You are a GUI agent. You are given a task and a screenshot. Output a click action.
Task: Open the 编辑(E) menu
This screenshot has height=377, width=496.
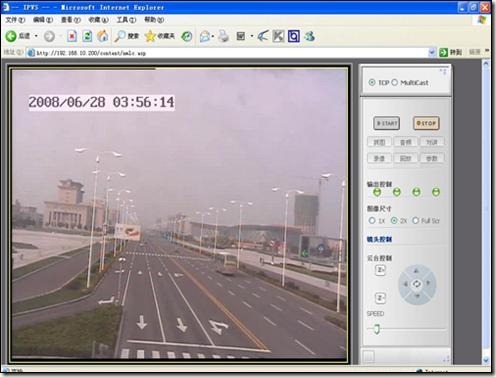pyautogui.click(x=43, y=20)
